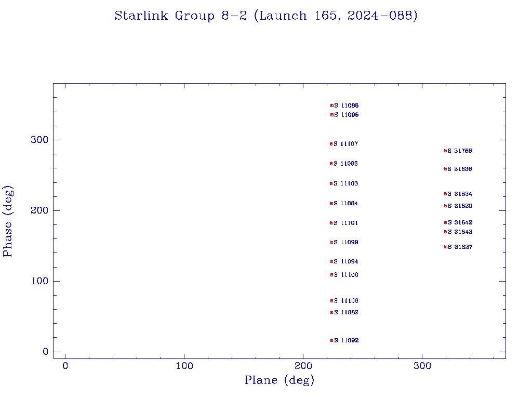The height and width of the screenshot is (399, 532).
Task: Click the red marker beside S 11092
Action: (x=332, y=340)
